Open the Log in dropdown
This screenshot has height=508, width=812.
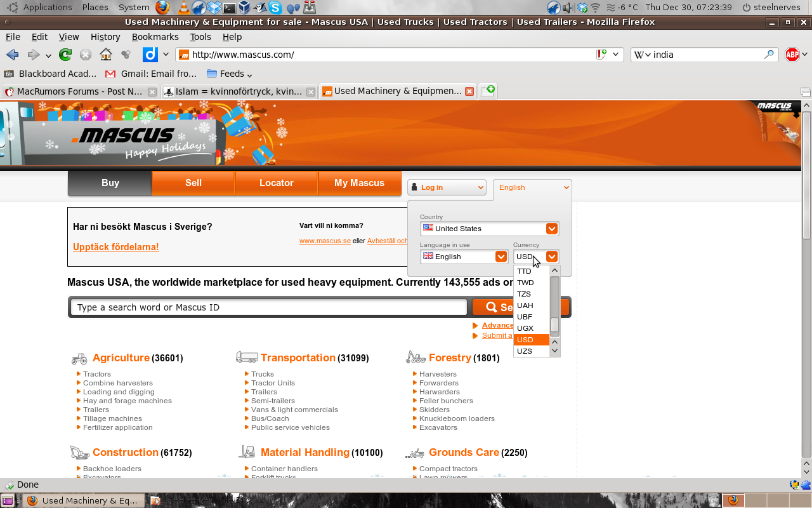click(x=447, y=187)
